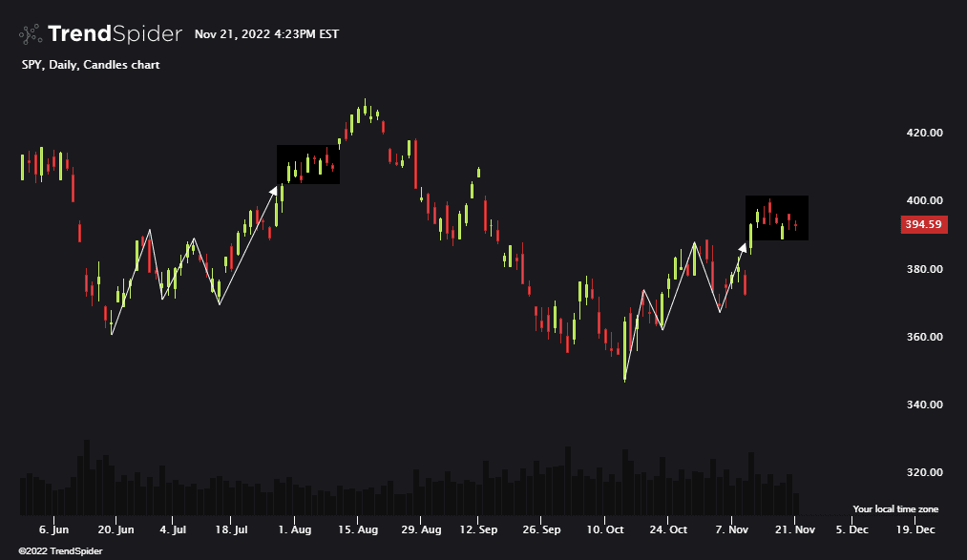
Task: Click the TrendSpider spider-web logo icon
Action: coord(31,34)
